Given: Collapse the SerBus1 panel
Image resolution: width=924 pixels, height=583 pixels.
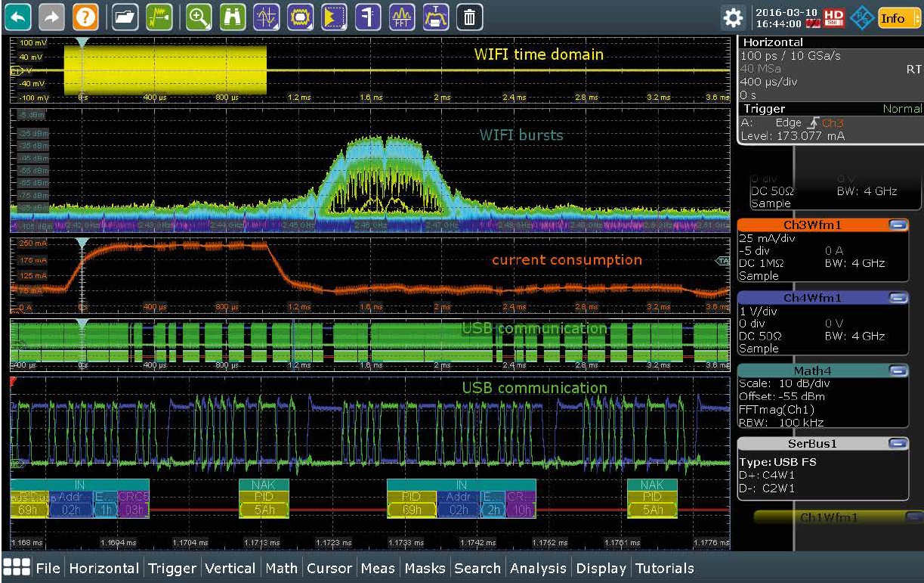Looking at the screenshot, I should [x=898, y=443].
